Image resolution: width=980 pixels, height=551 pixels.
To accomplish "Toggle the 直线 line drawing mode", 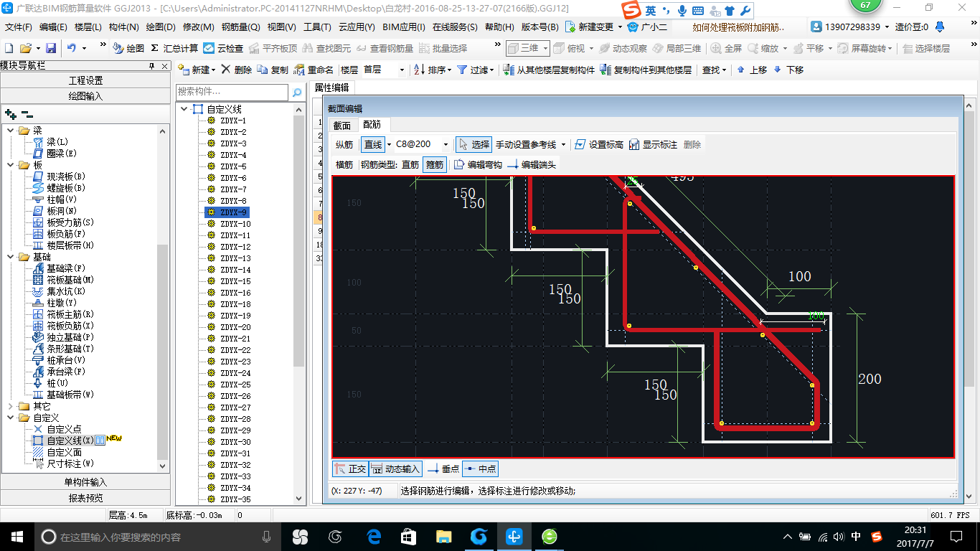I will [x=373, y=144].
